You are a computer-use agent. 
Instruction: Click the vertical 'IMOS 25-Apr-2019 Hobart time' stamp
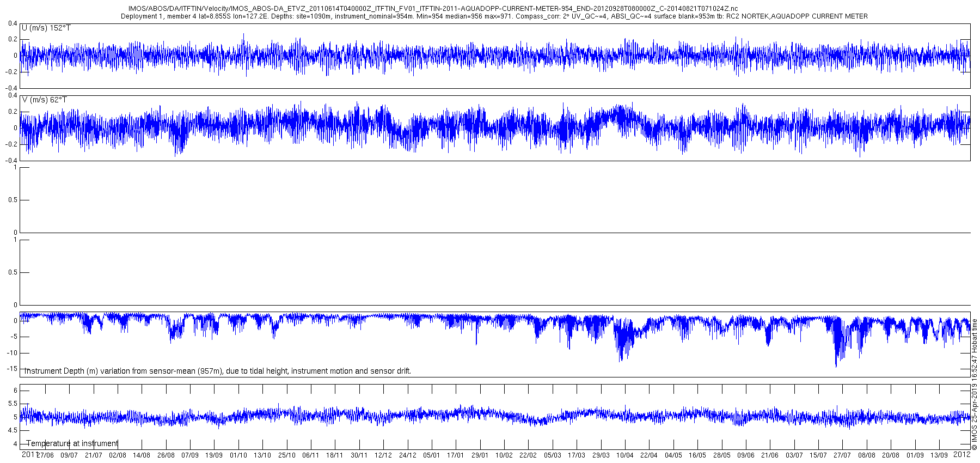click(x=975, y=385)
